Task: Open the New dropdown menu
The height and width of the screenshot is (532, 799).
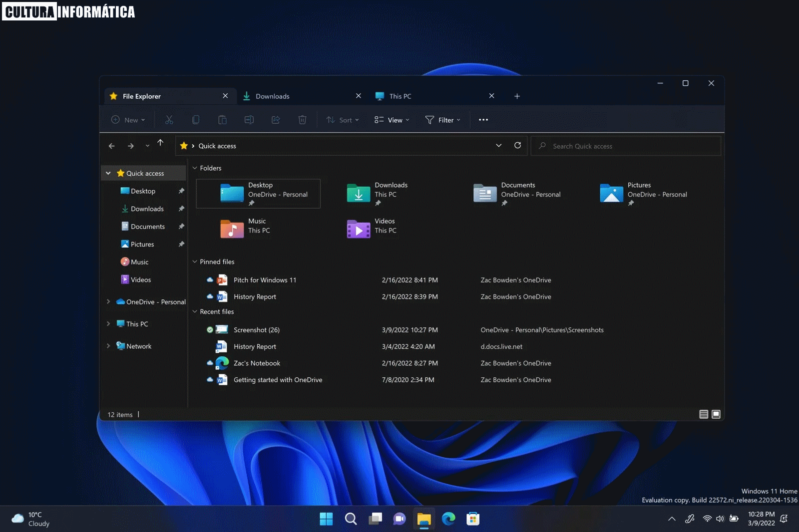Action: 128,120
